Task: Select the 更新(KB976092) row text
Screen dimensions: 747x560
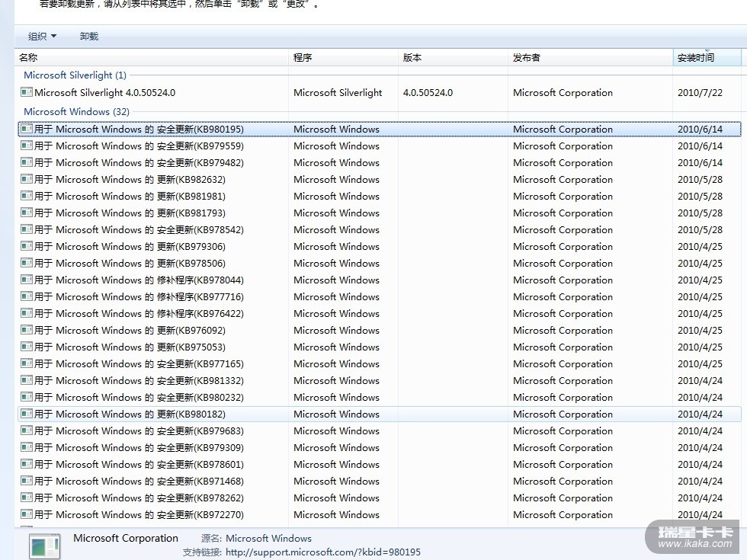Action: coord(130,331)
